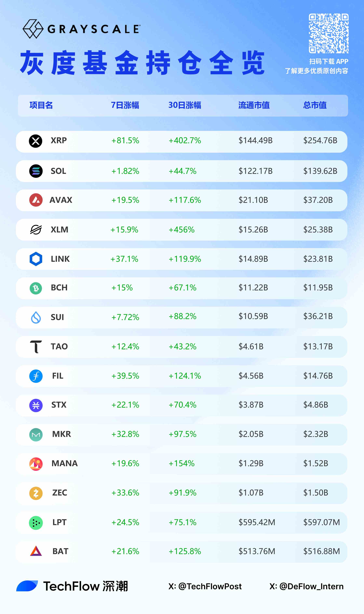Click the 7日涨幅 column header
Image resolution: width=364 pixels, height=614 pixels.
pyautogui.click(x=125, y=105)
